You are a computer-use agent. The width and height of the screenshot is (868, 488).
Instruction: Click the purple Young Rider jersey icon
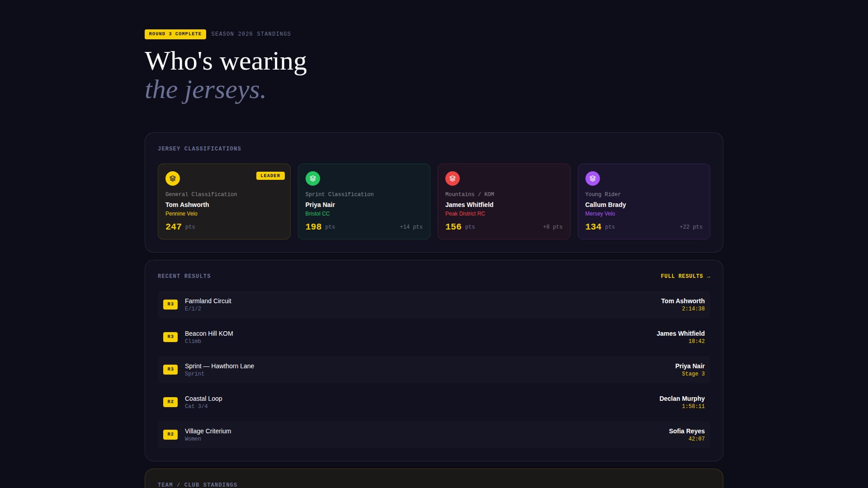click(593, 178)
